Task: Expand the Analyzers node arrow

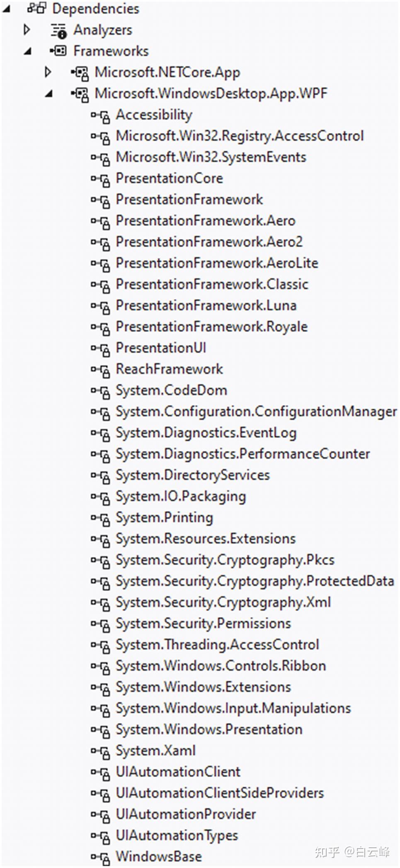Action: pyautogui.click(x=27, y=30)
